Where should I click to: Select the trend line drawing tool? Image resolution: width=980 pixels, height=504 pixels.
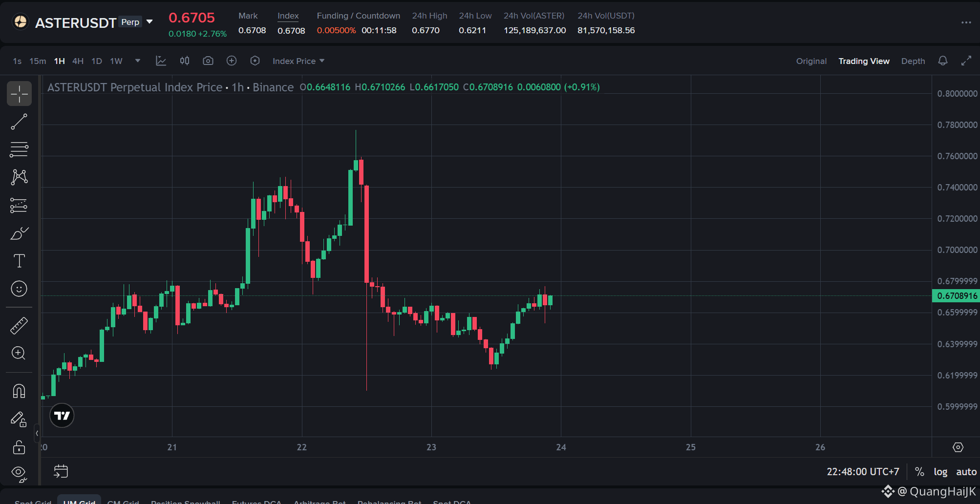19,122
